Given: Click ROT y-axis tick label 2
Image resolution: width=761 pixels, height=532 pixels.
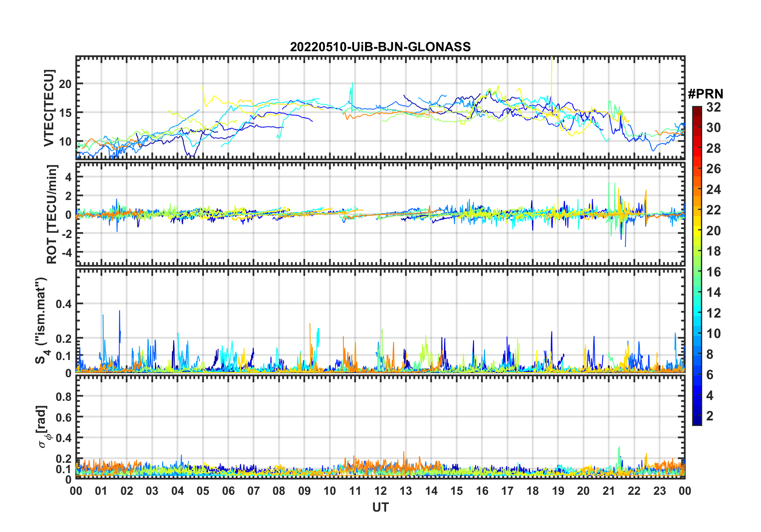Looking at the screenshot, I should point(69,196).
